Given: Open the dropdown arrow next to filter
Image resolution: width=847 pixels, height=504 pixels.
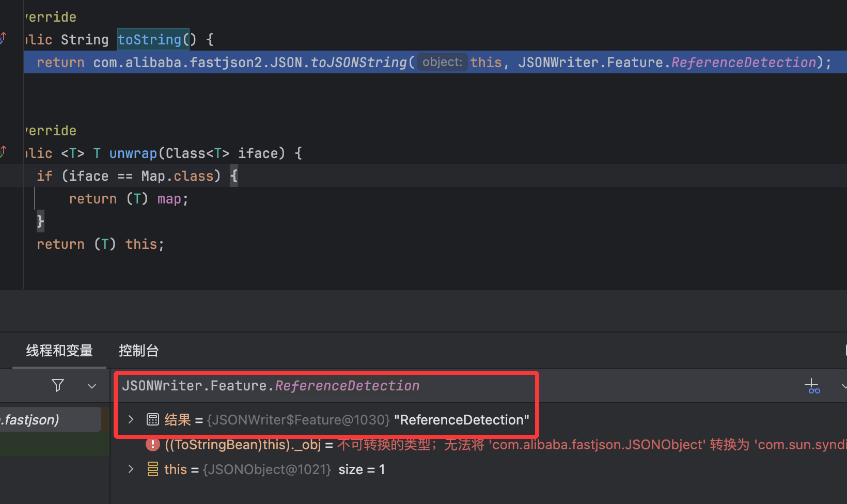Looking at the screenshot, I should pyautogui.click(x=92, y=386).
